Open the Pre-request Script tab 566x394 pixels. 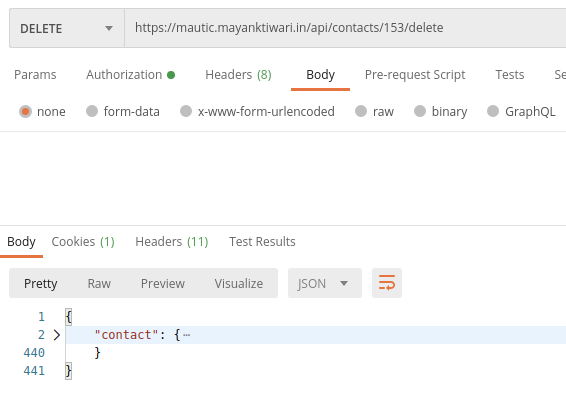click(415, 75)
